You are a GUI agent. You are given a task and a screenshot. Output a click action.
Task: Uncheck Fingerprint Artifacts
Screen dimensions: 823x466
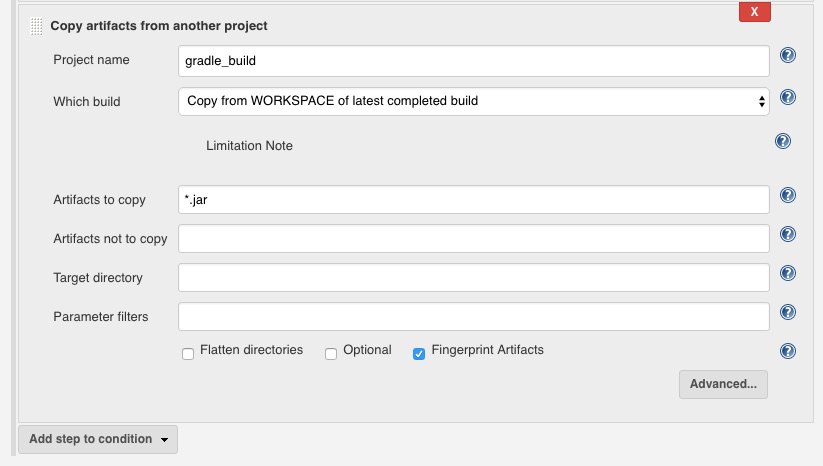pyautogui.click(x=419, y=354)
